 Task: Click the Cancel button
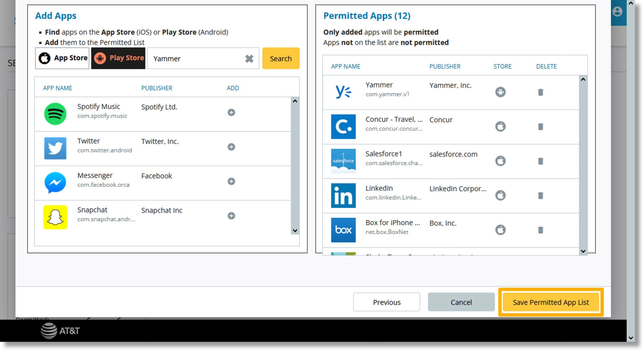tap(461, 302)
